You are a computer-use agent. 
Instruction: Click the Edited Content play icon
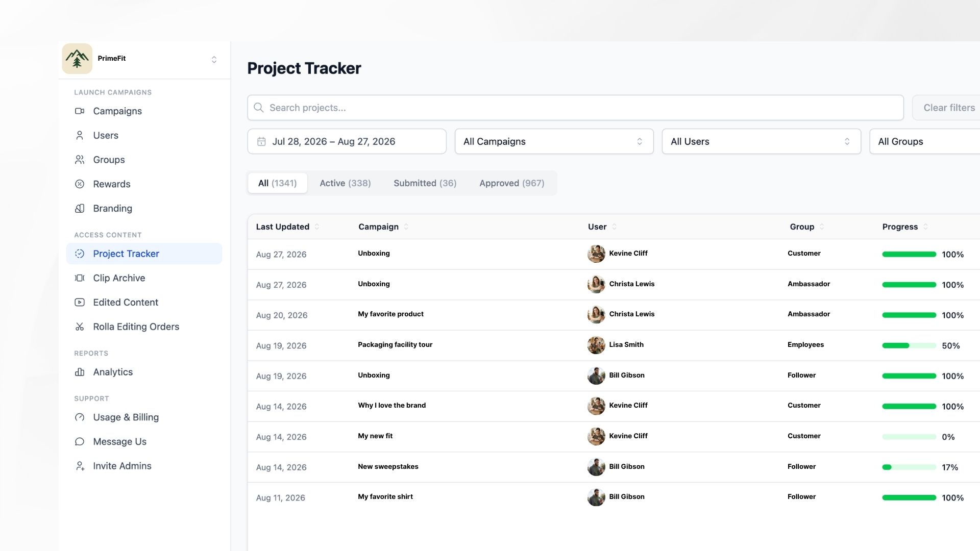[x=80, y=302]
